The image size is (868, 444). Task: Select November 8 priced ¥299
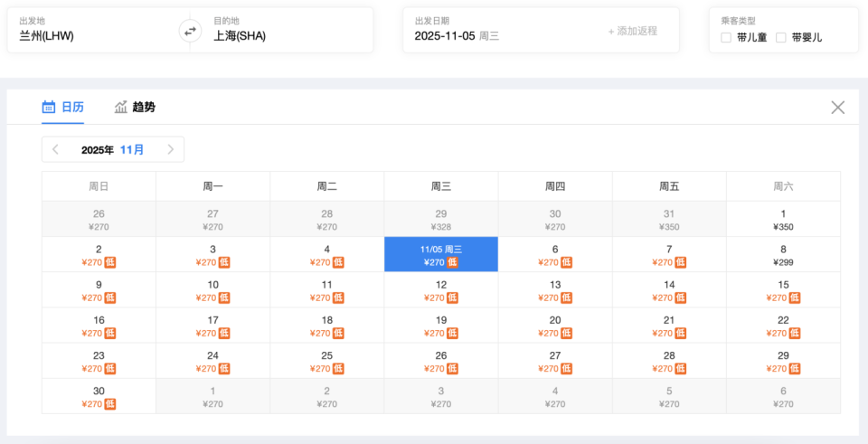point(783,255)
